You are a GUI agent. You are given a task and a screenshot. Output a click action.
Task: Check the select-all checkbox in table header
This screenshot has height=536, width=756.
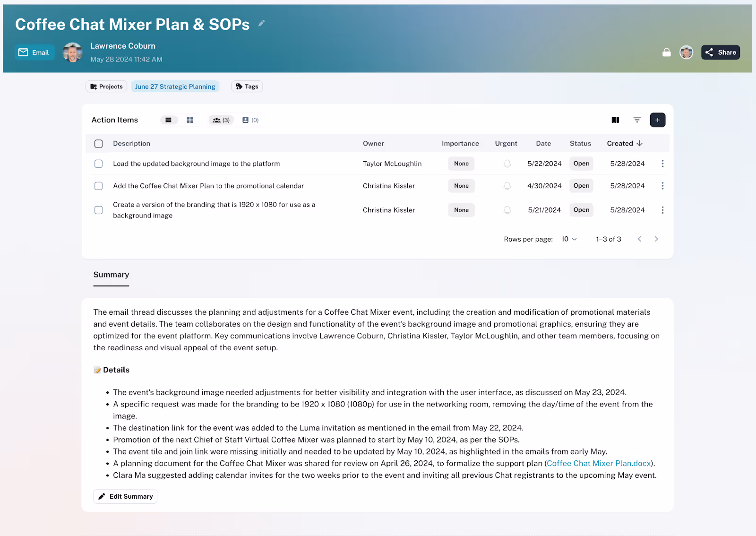point(99,144)
